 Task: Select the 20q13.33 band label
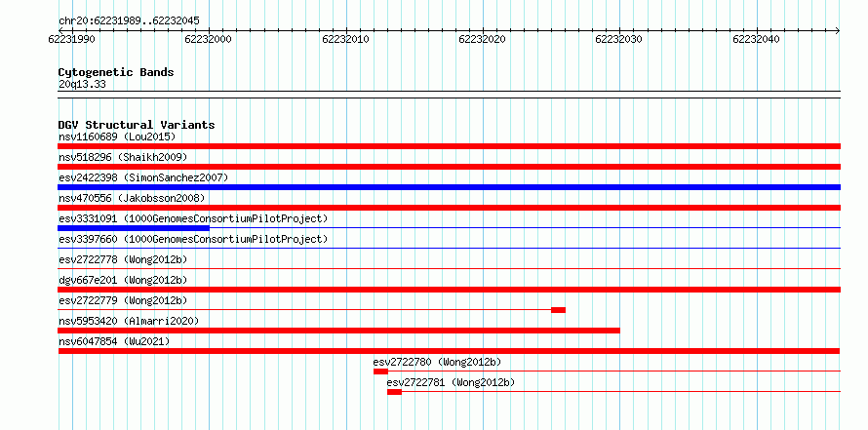tap(82, 85)
